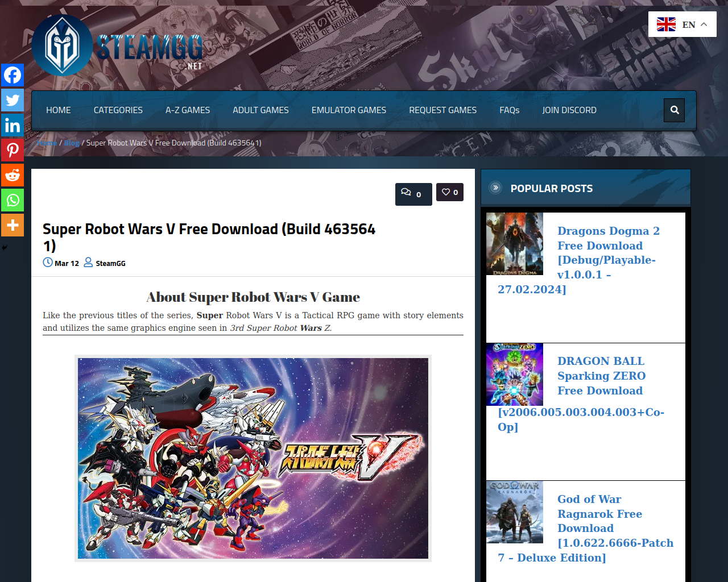Image resolution: width=728 pixels, height=582 pixels.
Task: Open the REQUEST GAMES menu item
Action: coord(443,110)
